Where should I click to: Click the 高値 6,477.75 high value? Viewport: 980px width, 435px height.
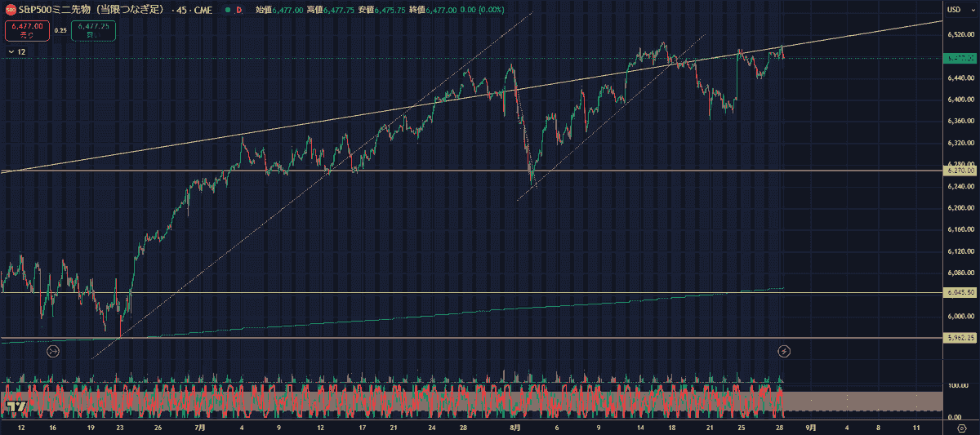332,10
